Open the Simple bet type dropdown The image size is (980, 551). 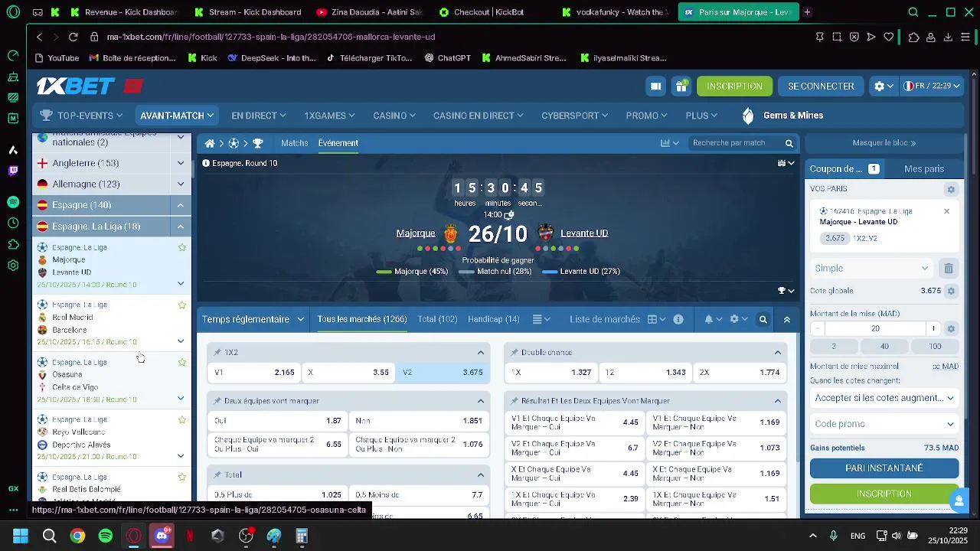tap(872, 269)
